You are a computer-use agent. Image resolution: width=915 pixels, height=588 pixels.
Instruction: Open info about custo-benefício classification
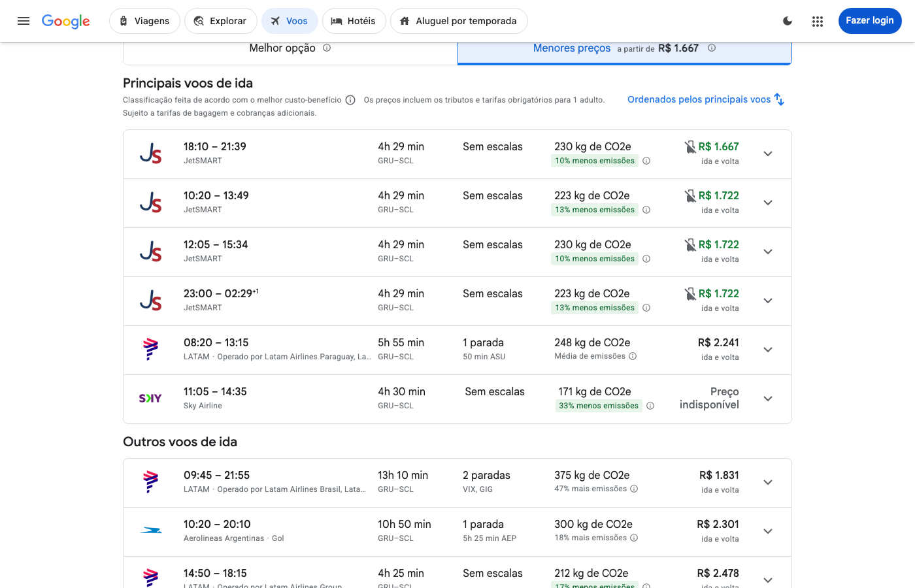click(350, 100)
